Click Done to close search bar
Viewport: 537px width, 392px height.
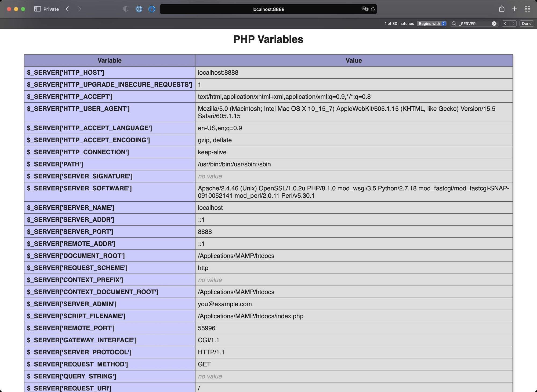pyautogui.click(x=527, y=23)
